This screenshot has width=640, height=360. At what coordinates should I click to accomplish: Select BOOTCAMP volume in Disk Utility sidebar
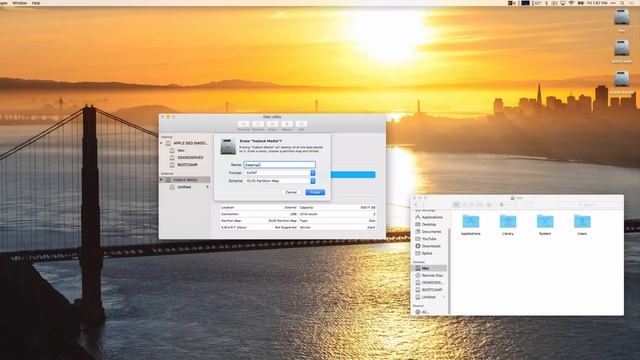(x=184, y=165)
